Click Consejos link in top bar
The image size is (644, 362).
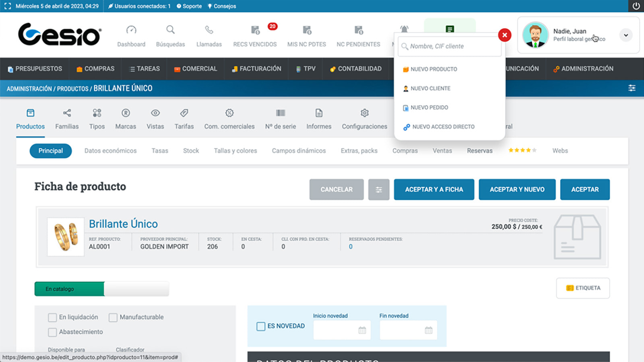(222, 6)
